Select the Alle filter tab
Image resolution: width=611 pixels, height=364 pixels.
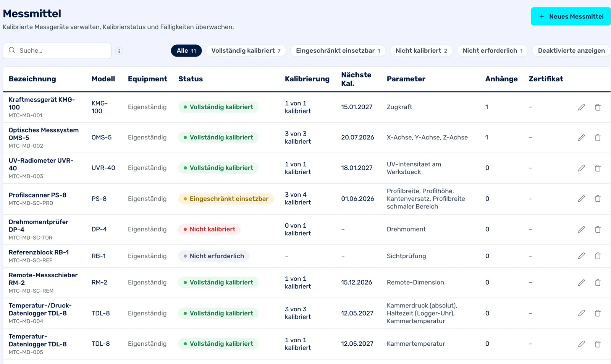point(186,50)
